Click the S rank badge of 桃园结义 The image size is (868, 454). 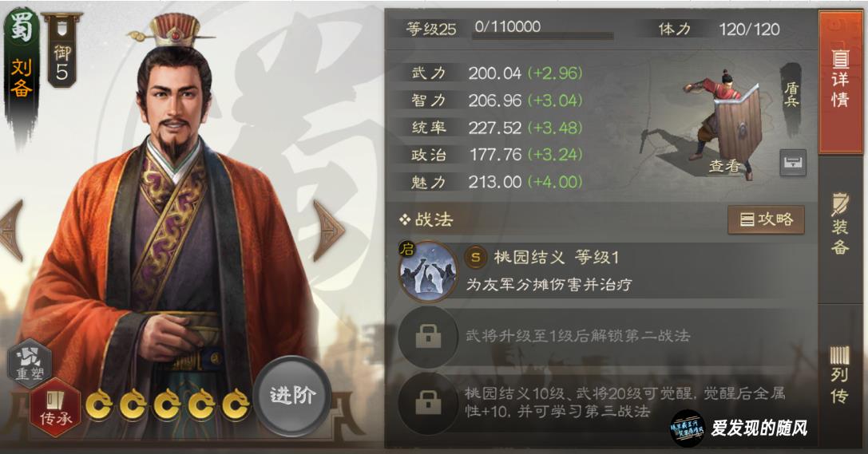click(475, 257)
